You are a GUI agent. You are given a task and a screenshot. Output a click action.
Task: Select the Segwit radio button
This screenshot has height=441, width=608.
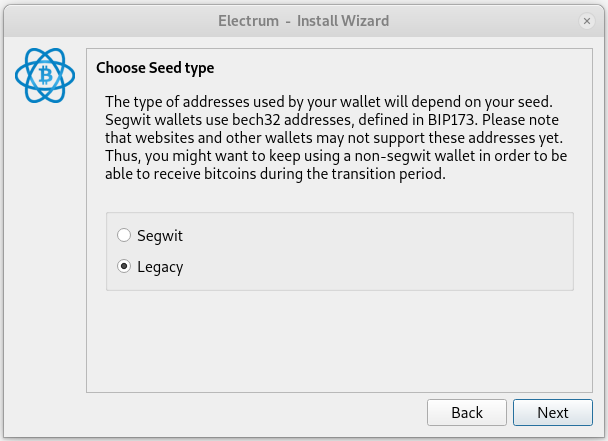click(124, 235)
